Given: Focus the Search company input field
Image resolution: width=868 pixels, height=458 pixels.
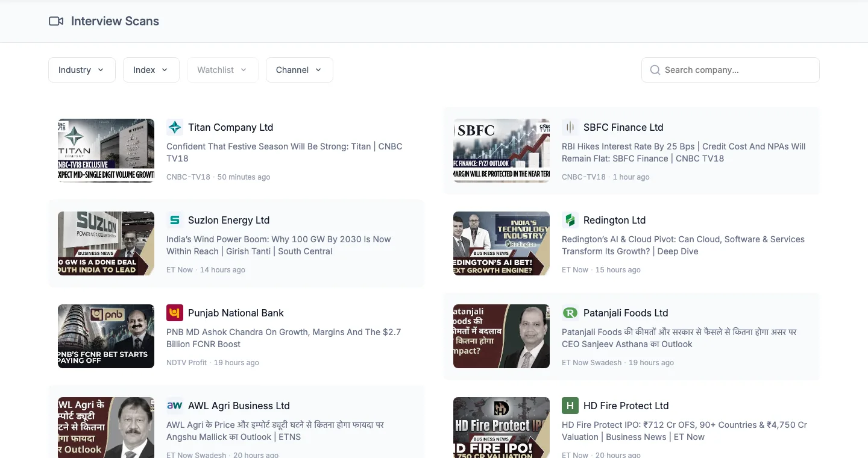Looking at the screenshot, I should pos(731,70).
